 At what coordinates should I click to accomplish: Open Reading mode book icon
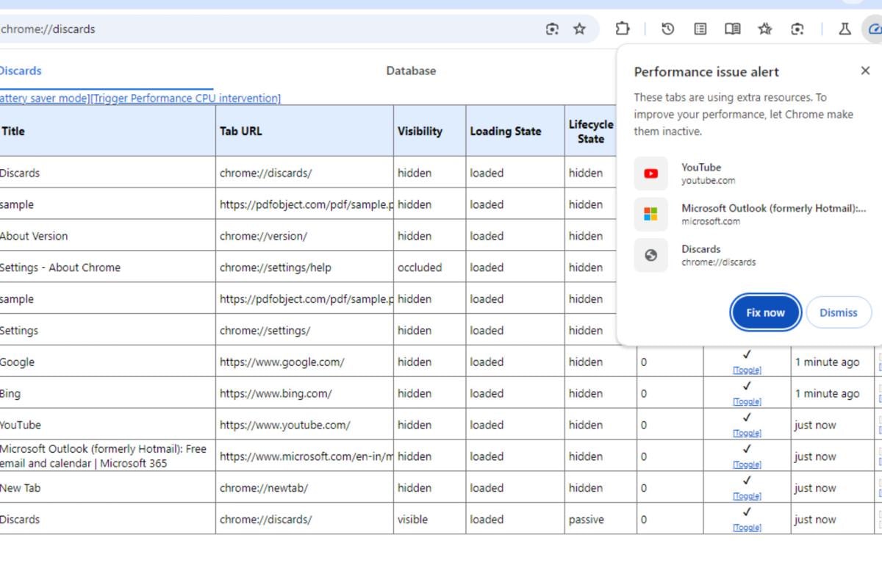tap(732, 29)
